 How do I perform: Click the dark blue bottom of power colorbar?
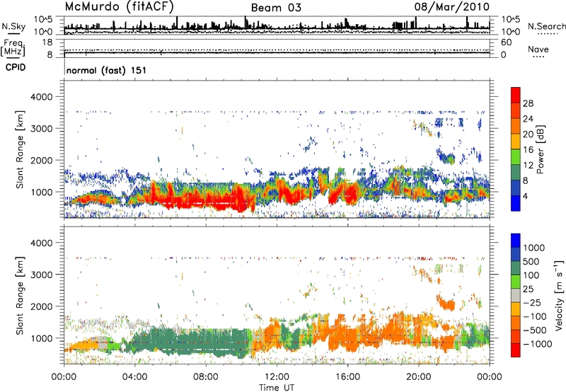click(x=516, y=203)
